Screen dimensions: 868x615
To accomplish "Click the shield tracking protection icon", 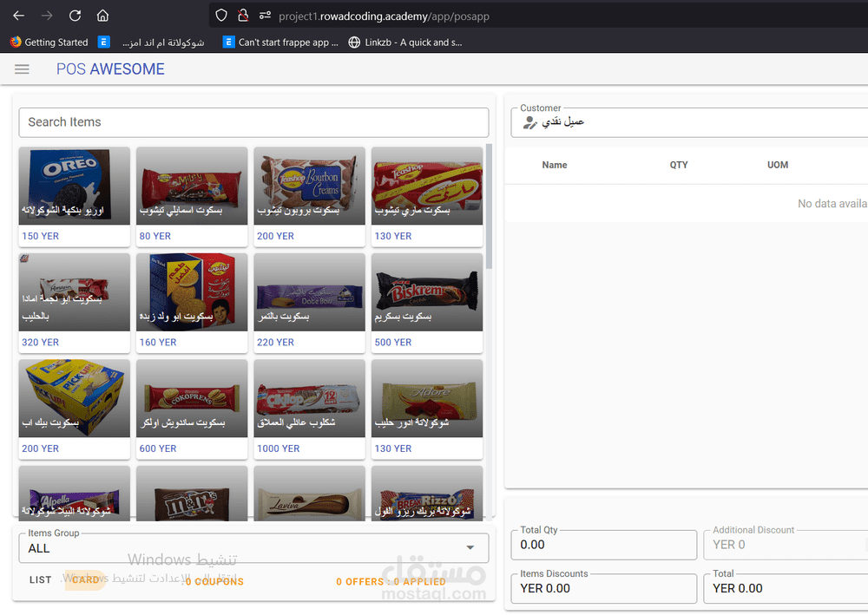I will [x=220, y=16].
